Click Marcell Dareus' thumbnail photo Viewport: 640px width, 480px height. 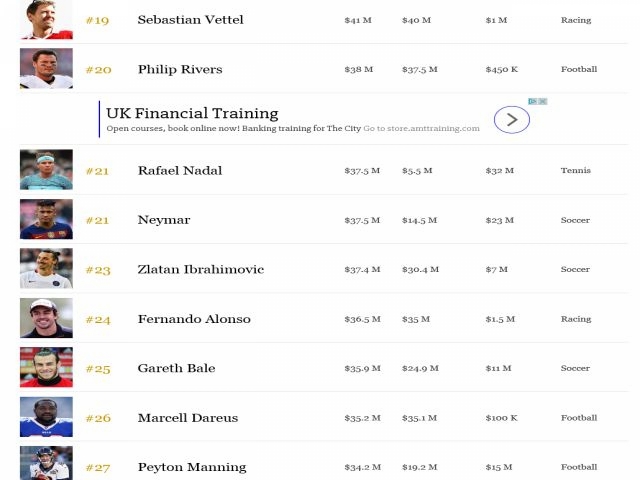pyautogui.click(x=46, y=417)
